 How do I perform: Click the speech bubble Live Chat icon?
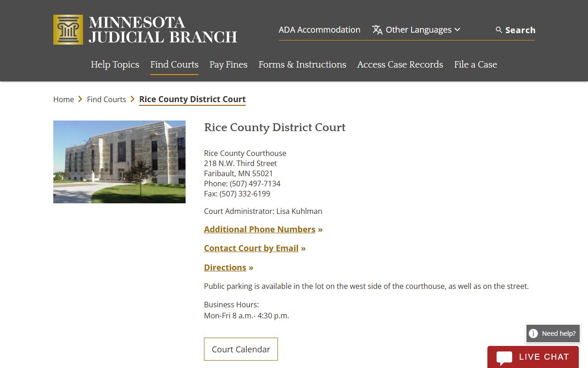(504, 358)
